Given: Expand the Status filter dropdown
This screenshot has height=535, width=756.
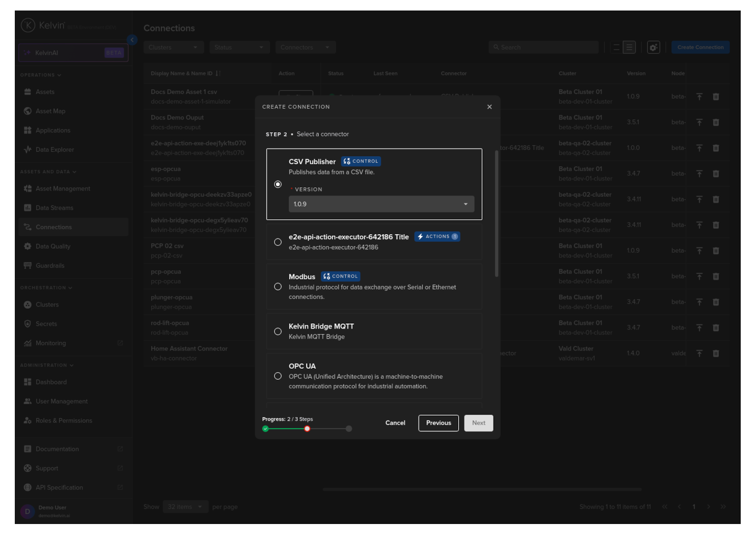Looking at the screenshot, I should pos(239,47).
